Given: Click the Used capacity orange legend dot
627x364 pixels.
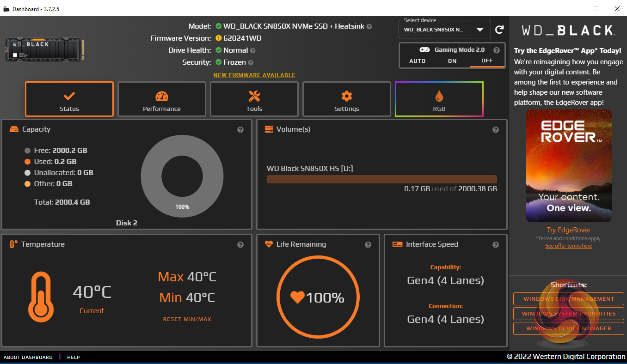Looking at the screenshot, I should pyautogui.click(x=27, y=162).
